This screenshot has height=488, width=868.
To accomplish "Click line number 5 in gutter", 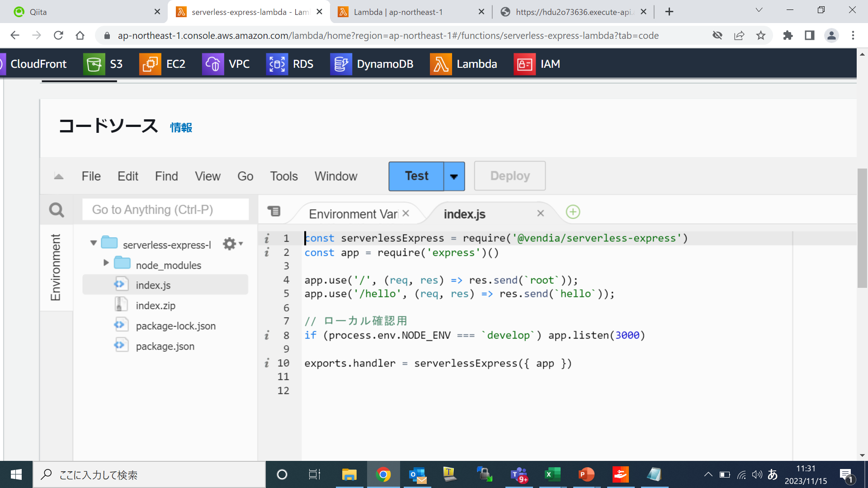I will tap(286, 294).
